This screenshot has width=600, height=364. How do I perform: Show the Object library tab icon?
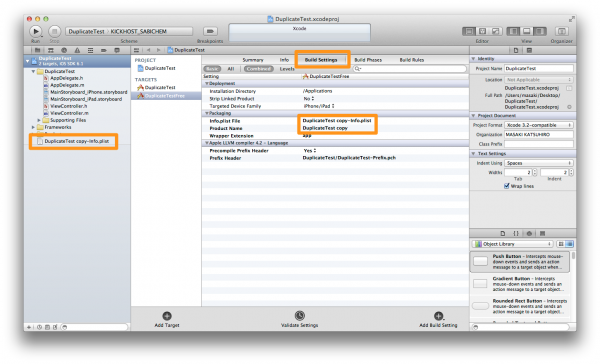pos(529,233)
